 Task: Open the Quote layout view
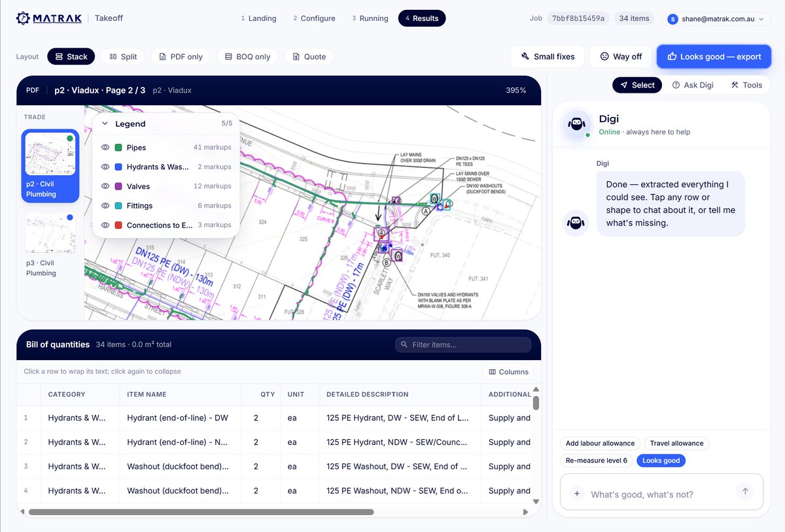pos(309,57)
